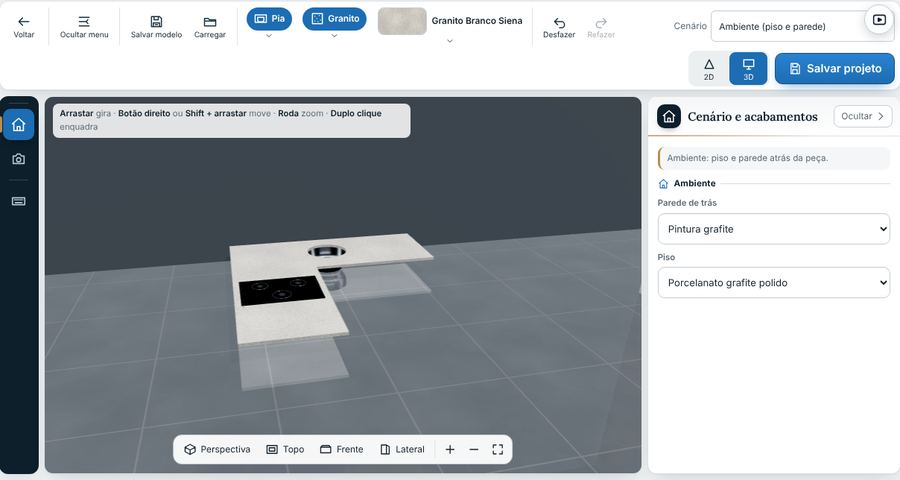Image resolution: width=900 pixels, height=480 pixels.
Task: Hide the panel with the Ocultar button
Action: [x=863, y=116]
